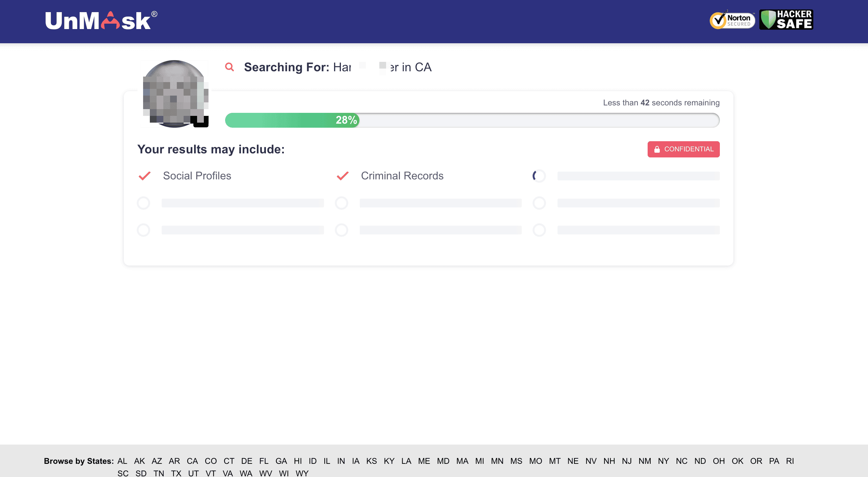
Task: Click the AL state link
Action: (122, 461)
